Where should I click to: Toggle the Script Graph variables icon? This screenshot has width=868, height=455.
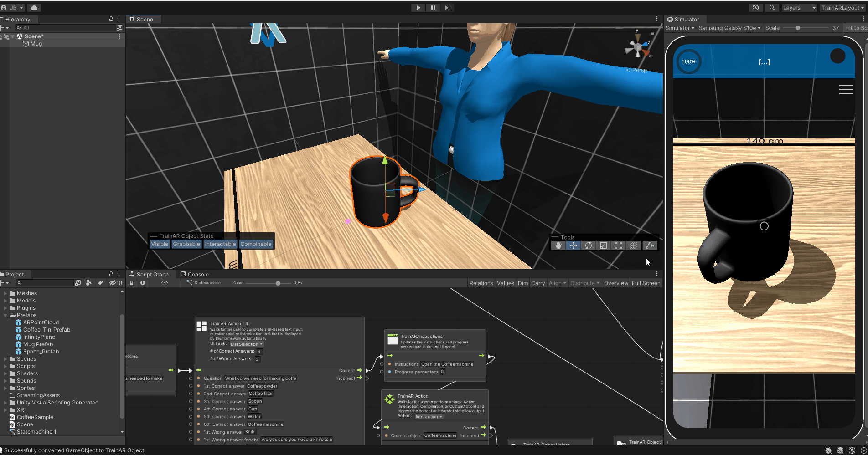165,283
